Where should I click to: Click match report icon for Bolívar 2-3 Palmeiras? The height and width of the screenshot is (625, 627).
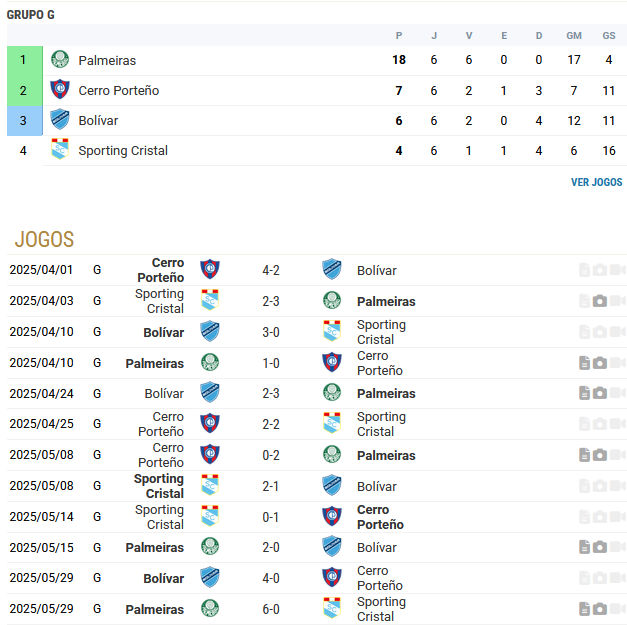tap(584, 393)
